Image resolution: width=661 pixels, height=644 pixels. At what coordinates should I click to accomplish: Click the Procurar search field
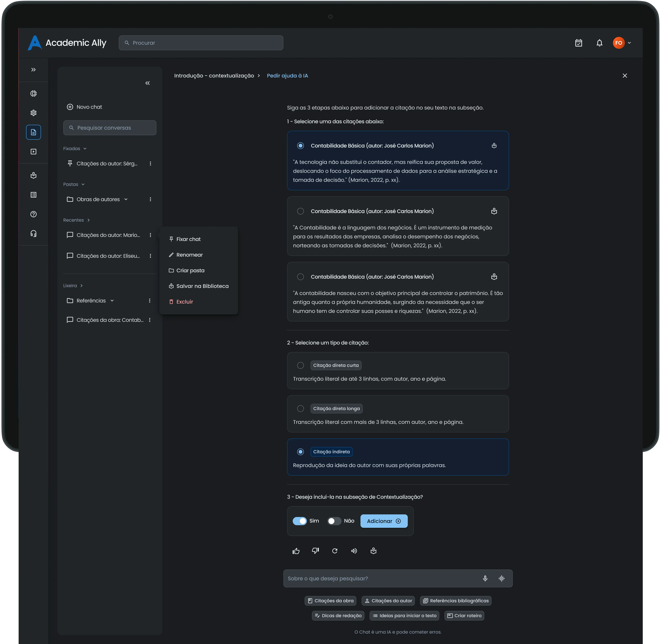(x=201, y=43)
